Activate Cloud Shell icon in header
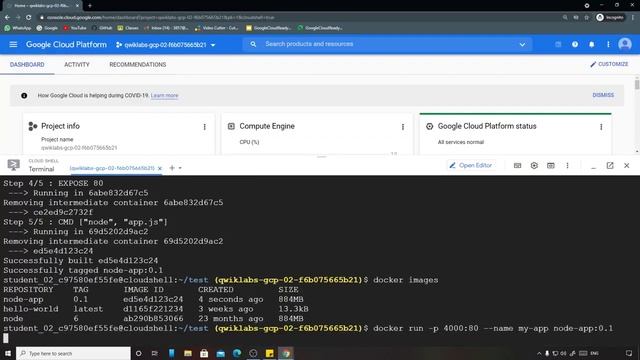Screen dimensions: 640x360 coord(558,44)
